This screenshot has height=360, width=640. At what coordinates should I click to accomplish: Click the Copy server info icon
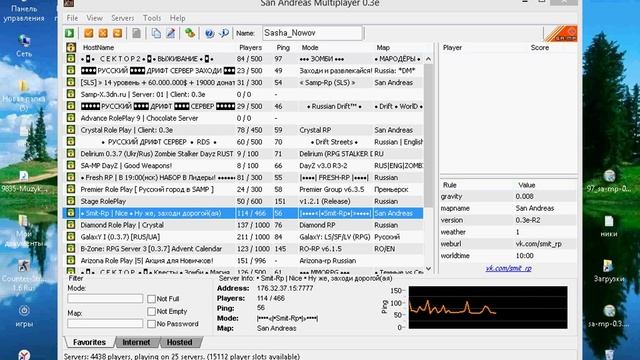click(x=156, y=33)
